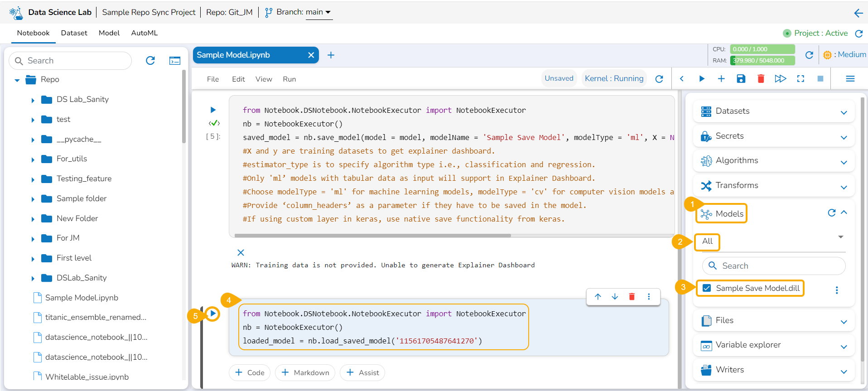Open the Edit menu
The image size is (868, 391).
point(238,79)
